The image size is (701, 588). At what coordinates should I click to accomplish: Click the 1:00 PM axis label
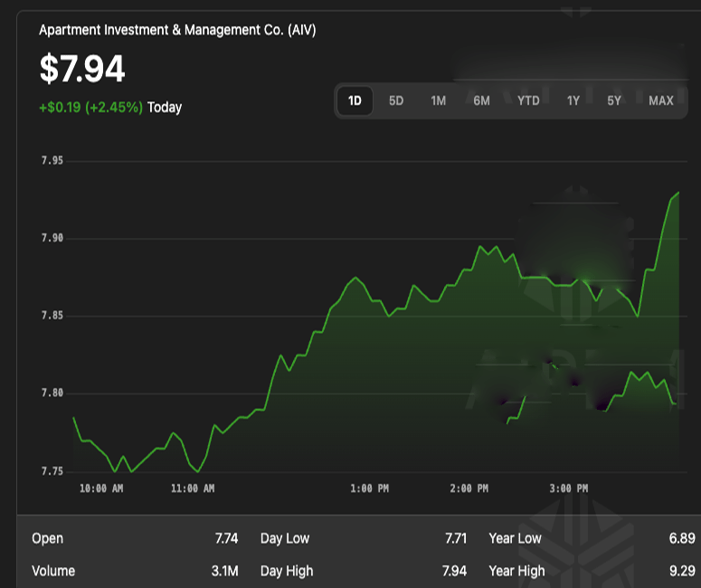370,488
